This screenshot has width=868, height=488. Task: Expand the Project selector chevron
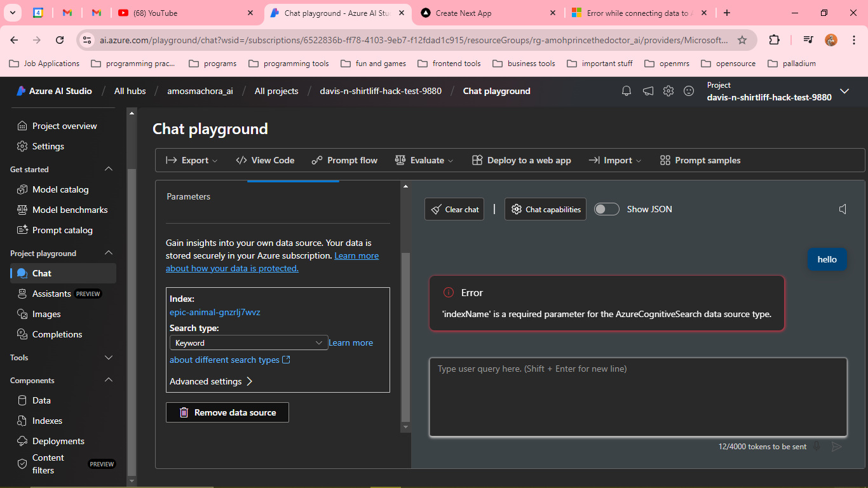844,91
